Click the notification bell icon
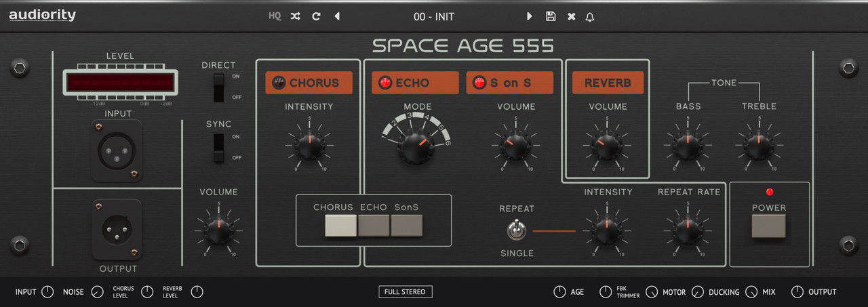868x307 pixels. pos(590,16)
